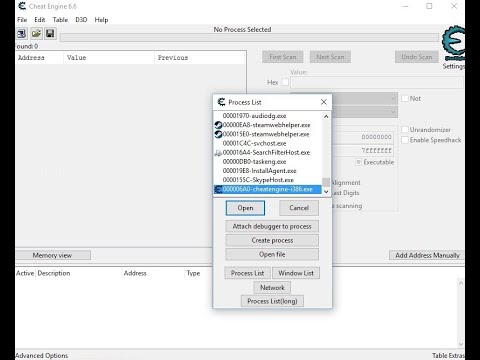Open the Table menu

60,20
